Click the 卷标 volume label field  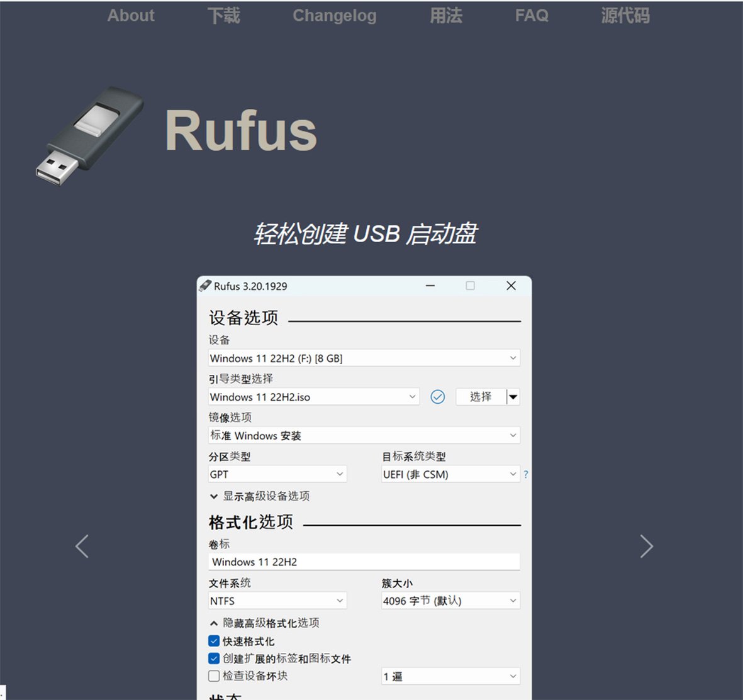364,562
